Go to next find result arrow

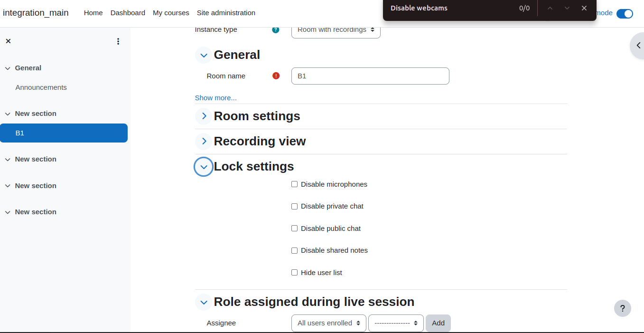coord(567,8)
